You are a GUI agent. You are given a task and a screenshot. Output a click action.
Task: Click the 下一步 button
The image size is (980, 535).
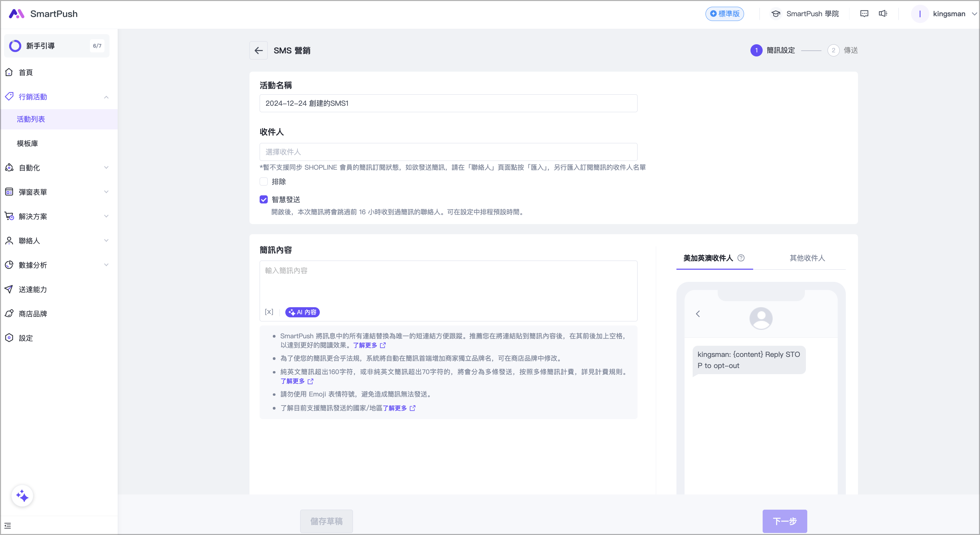tap(784, 521)
